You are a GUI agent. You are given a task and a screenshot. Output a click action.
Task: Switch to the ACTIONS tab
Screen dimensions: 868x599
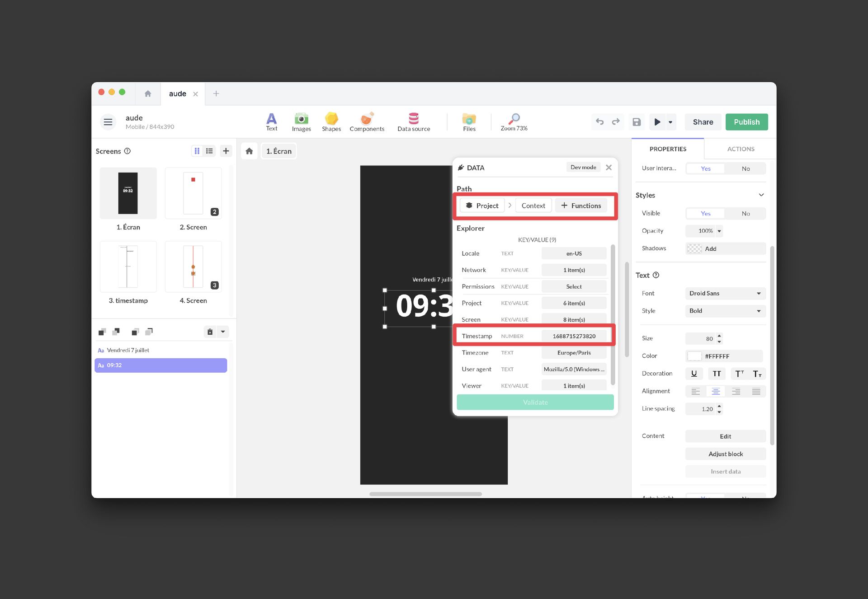[x=740, y=149]
